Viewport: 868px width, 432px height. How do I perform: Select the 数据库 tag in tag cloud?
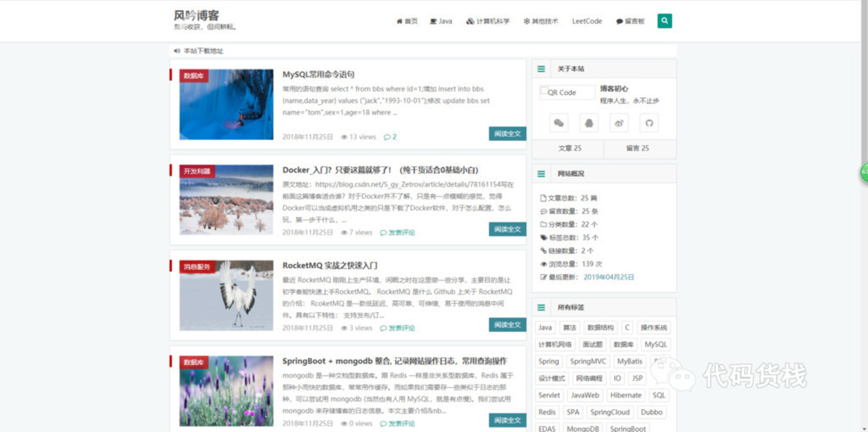(623, 344)
